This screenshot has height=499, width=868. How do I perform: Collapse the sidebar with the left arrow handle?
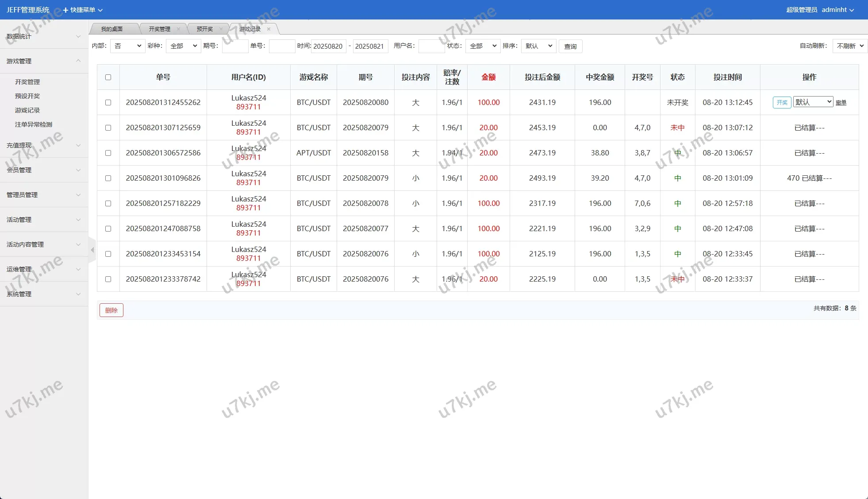(x=92, y=250)
